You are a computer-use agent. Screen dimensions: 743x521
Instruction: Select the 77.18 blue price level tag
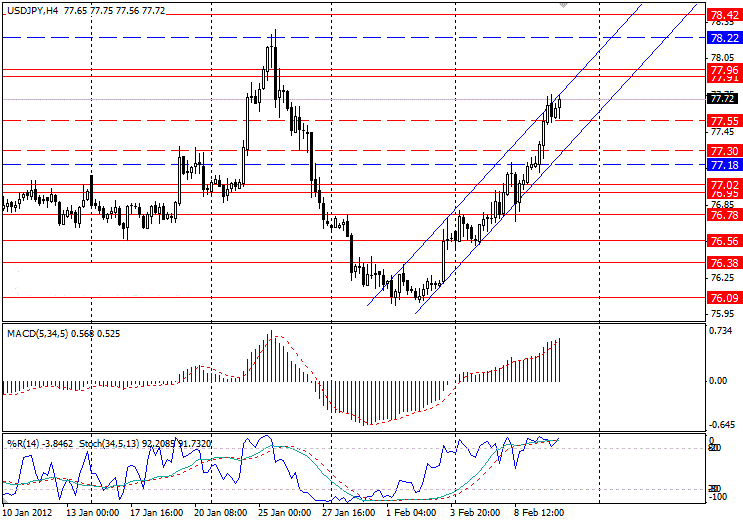click(x=722, y=164)
